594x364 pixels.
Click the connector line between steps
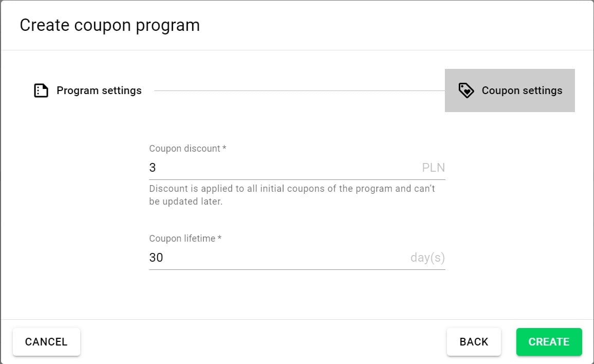coord(299,91)
